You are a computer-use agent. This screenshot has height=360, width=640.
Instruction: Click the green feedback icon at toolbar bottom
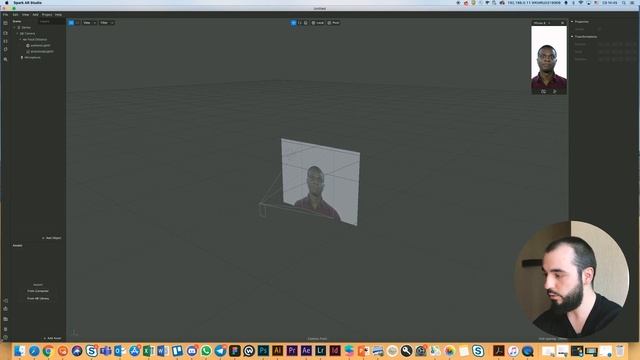point(5,338)
